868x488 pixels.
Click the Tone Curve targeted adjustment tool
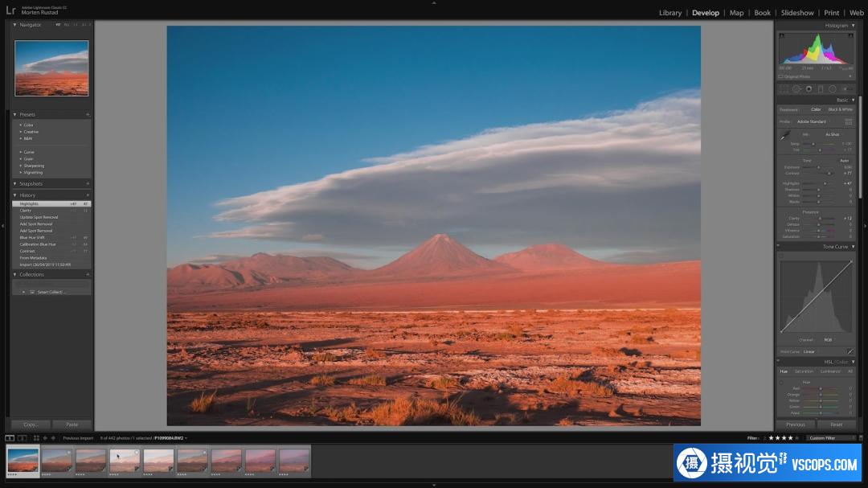[x=782, y=256]
